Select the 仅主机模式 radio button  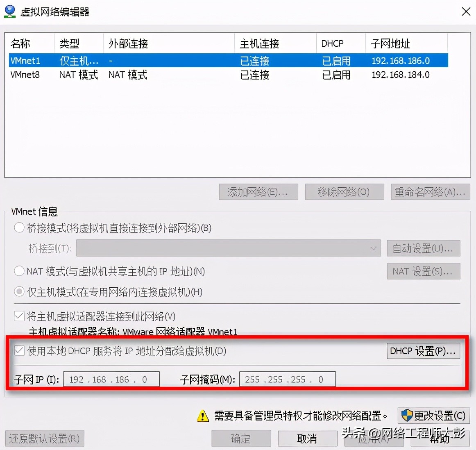[19, 292]
